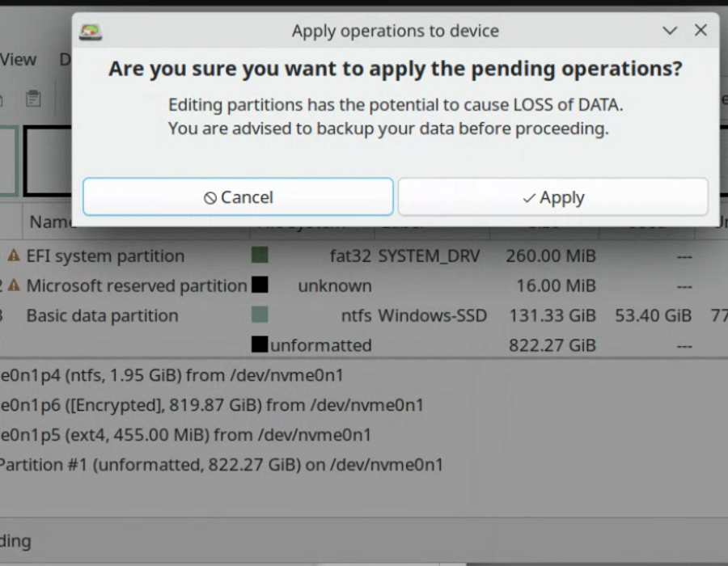Click the 131.33 GiB size cell

[552, 316]
